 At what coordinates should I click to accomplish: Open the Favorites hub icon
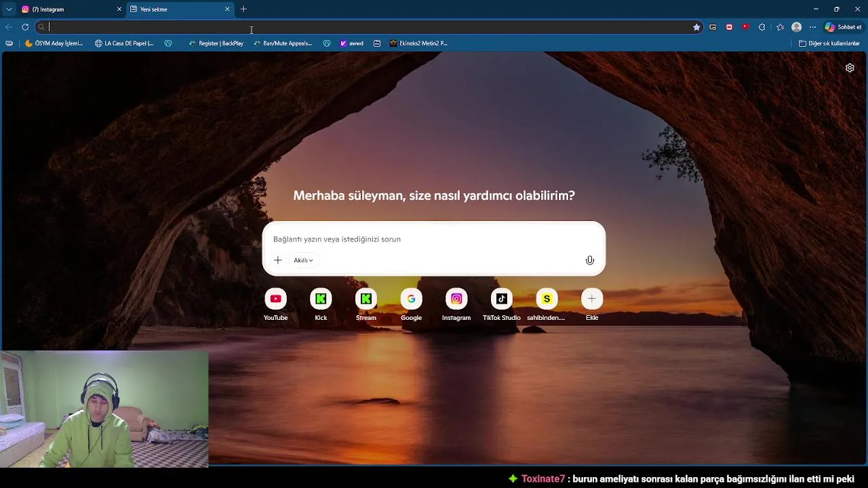click(x=781, y=27)
